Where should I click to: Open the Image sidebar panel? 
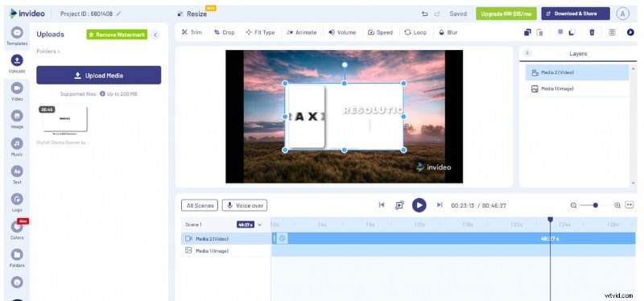(17, 119)
